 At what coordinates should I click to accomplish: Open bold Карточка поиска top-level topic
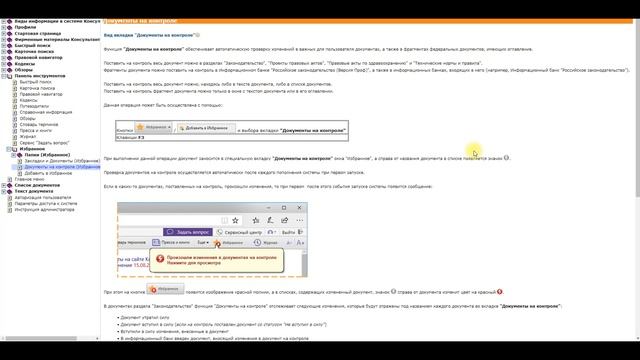tap(34, 52)
